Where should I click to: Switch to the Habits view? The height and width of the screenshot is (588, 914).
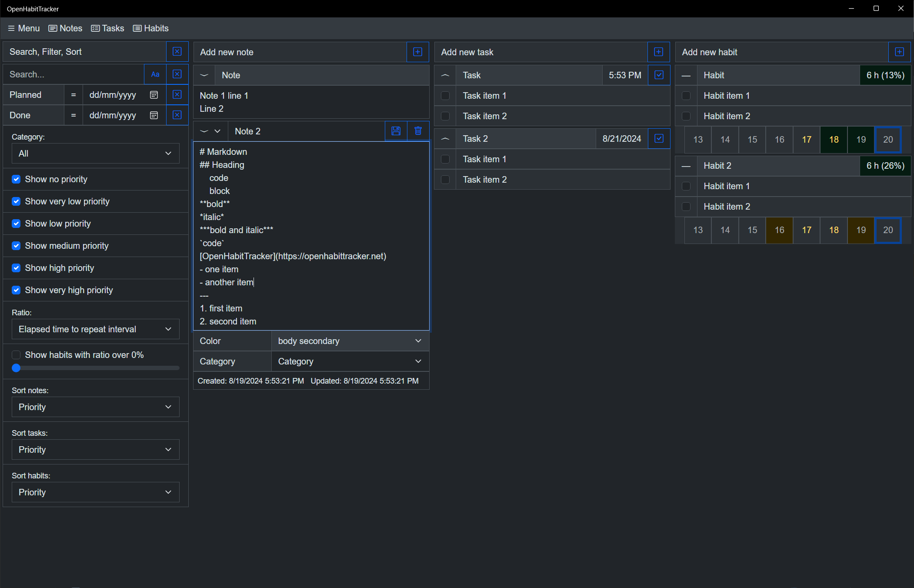coord(151,28)
